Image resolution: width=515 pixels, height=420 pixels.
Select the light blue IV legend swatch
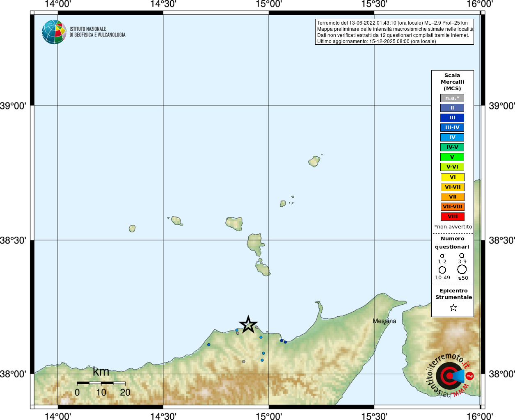[x=452, y=137]
